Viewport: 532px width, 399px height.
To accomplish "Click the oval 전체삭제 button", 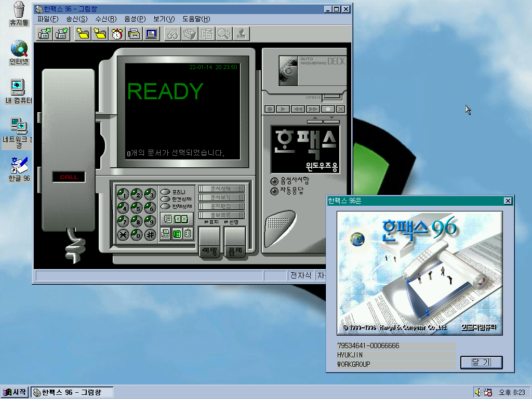I will tap(165, 206).
